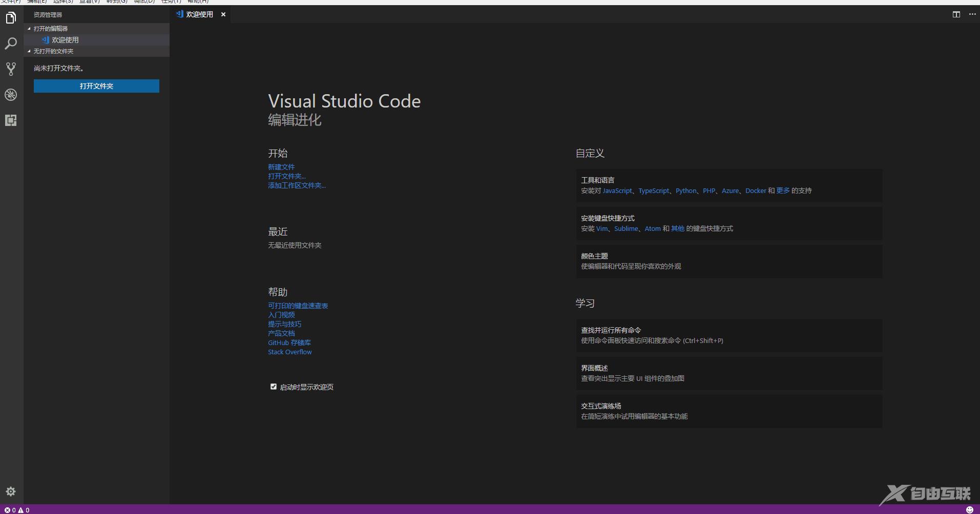Send feedback via the smiley icon
Image resolution: width=980 pixels, height=514 pixels.
pos(969,509)
